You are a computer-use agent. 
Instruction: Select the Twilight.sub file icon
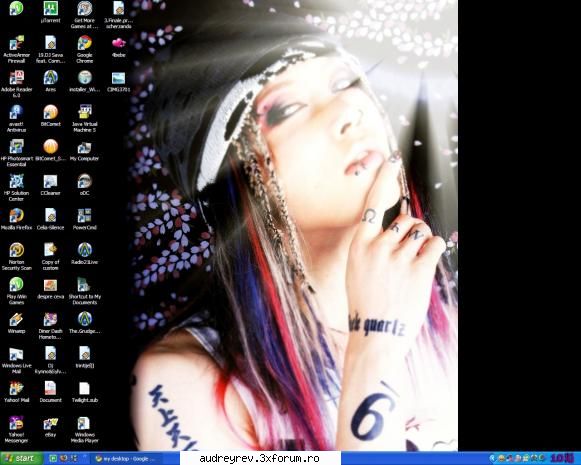(x=84, y=392)
